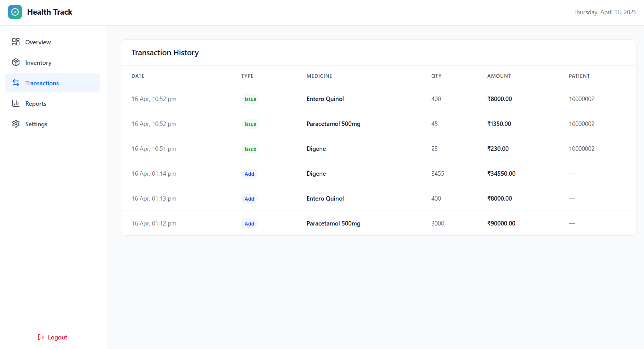Click the Inventory box icon
The height and width of the screenshot is (349, 644).
pyautogui.click(x=16, y=62)
